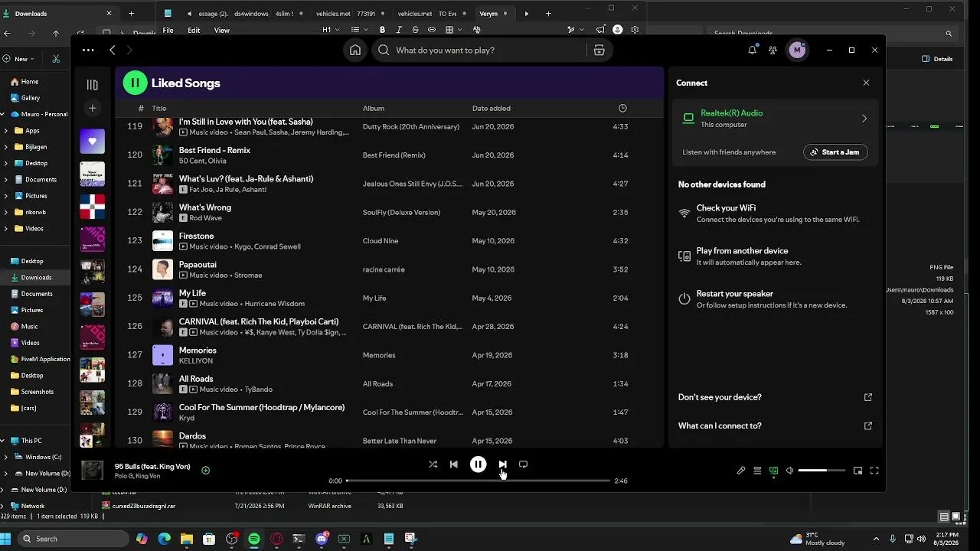The image size is (980, 551).
Task: Pause playback with the center player button
Action: pos(478,464)
